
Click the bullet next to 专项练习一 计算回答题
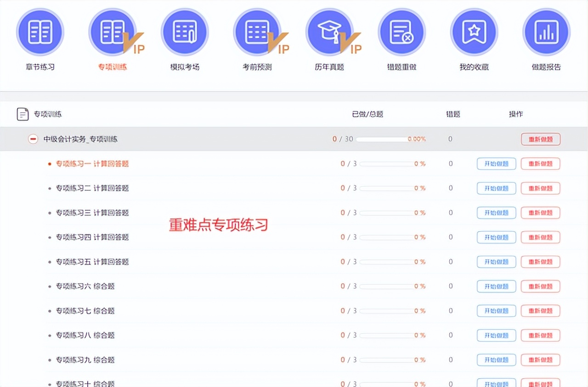(50, 164)
